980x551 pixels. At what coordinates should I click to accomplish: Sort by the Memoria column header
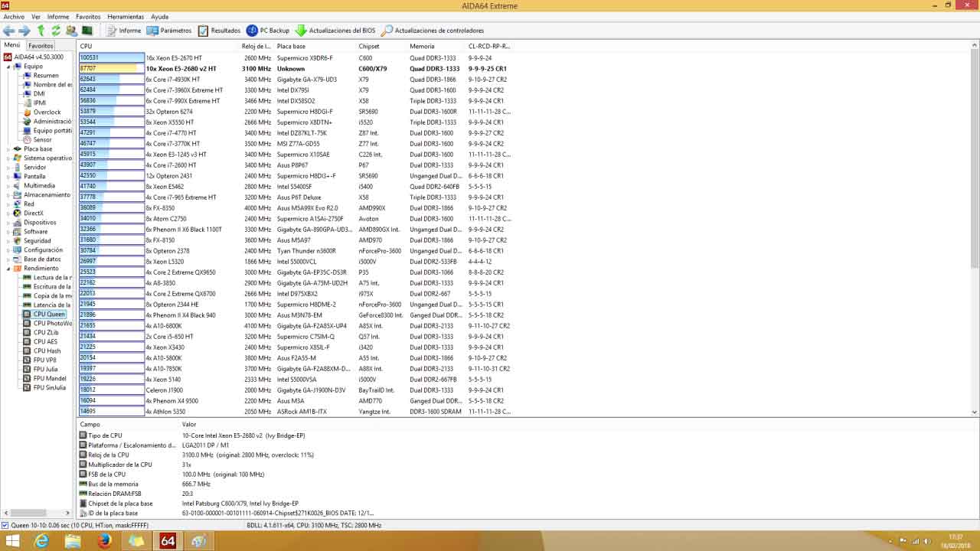(422, 47)
